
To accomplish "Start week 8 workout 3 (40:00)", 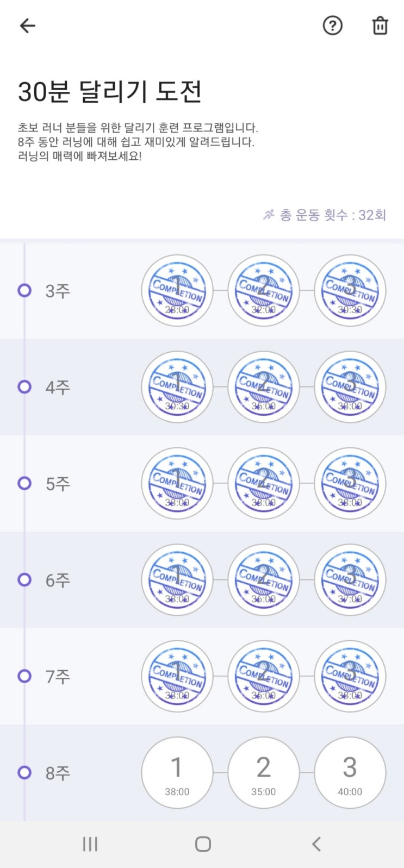I will 350,772.
